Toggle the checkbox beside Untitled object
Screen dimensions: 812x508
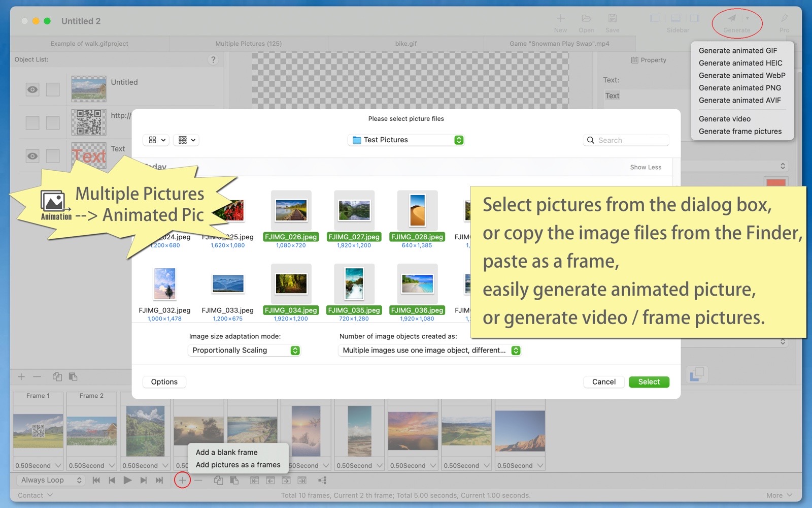(53, 89)
